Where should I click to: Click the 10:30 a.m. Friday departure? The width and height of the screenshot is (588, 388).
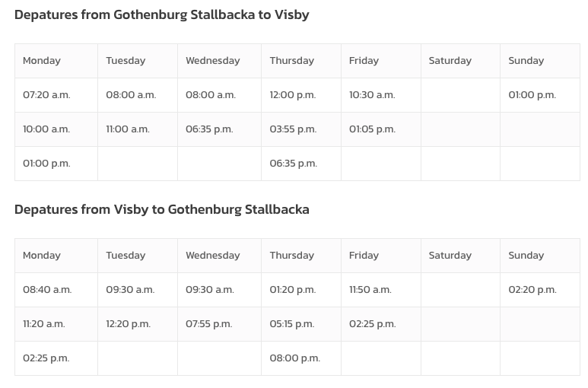(372, 95)
